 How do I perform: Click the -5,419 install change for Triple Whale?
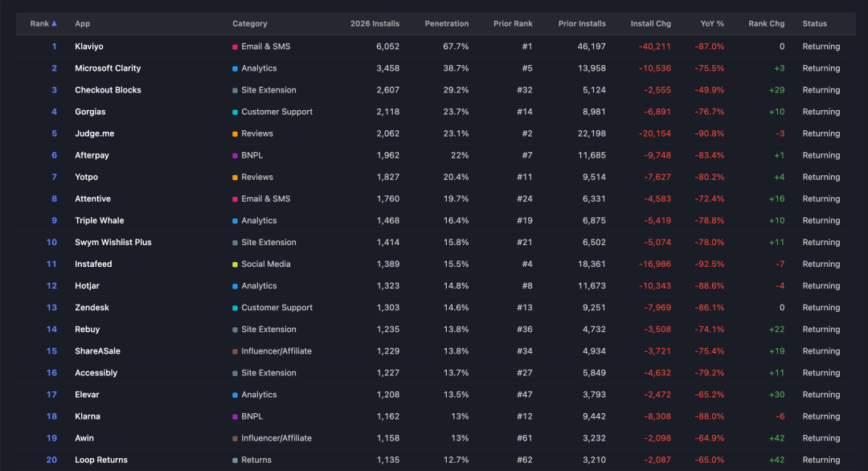pyautogui.click(x=657, y=220)
